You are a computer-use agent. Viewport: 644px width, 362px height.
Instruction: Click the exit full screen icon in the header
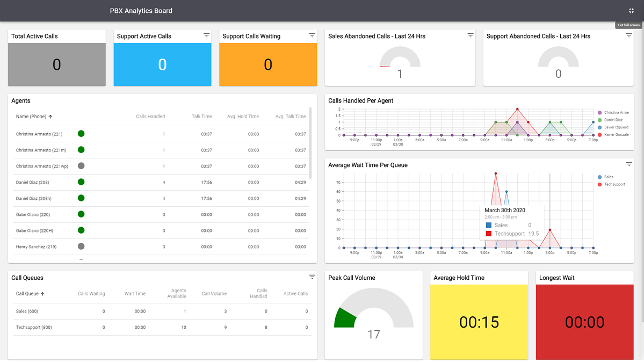[x=631, y=10]
